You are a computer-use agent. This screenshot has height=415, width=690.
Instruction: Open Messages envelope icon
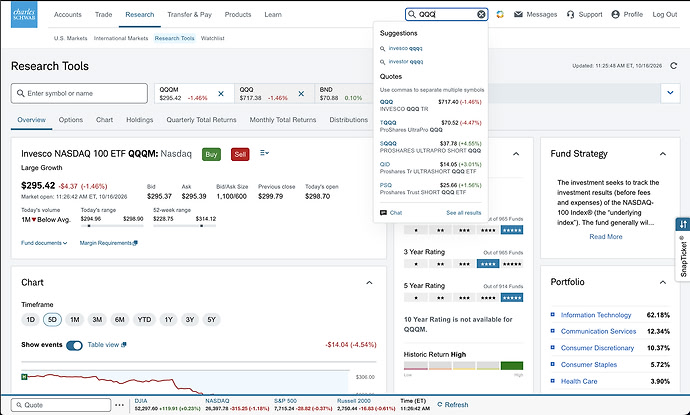[x=518, y=15]
